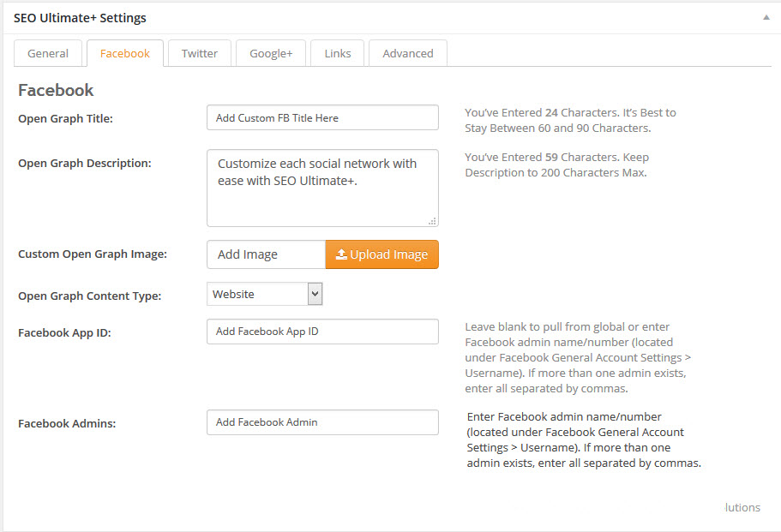This screenshot has width=781, height=532.
Task: Click the Facebook Admins label
Action: (67, 423)
